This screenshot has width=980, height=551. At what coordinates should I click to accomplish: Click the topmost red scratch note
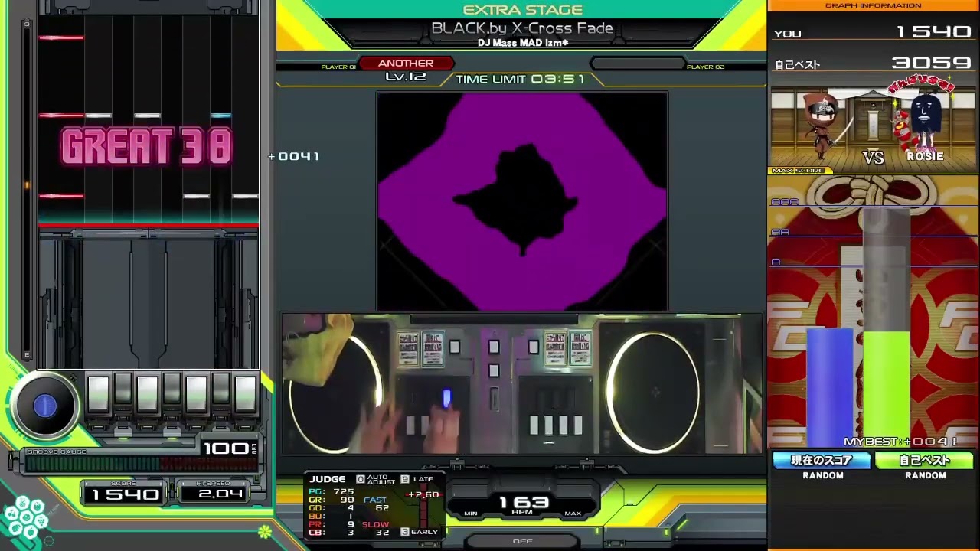pos(61,37)
